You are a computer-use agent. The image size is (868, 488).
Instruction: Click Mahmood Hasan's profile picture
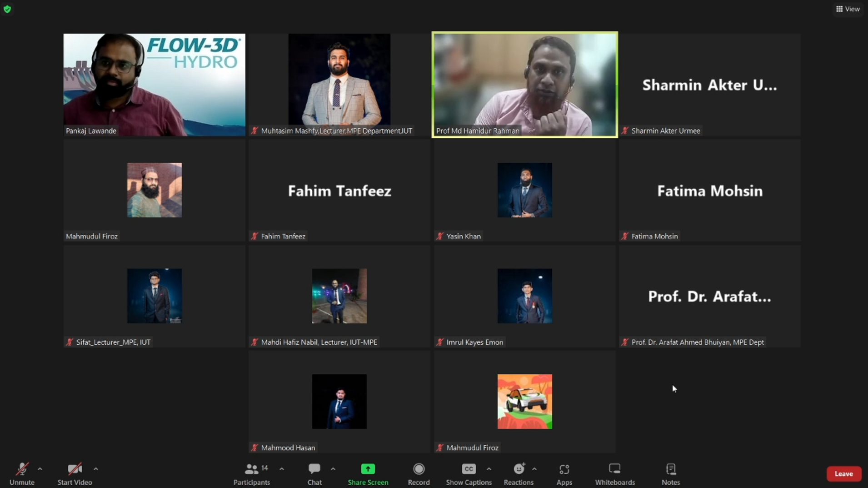(x=339, y=401)
